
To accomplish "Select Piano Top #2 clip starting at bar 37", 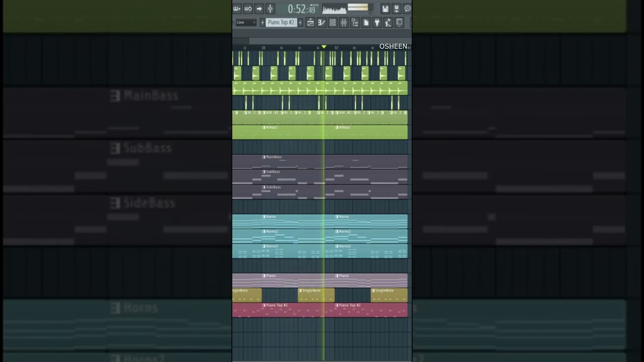I will [371, 310].
